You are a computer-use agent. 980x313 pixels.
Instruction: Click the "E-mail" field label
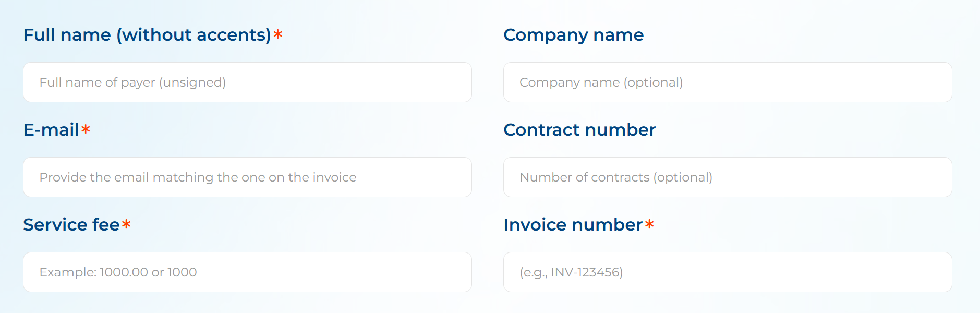tap(51, 130)
